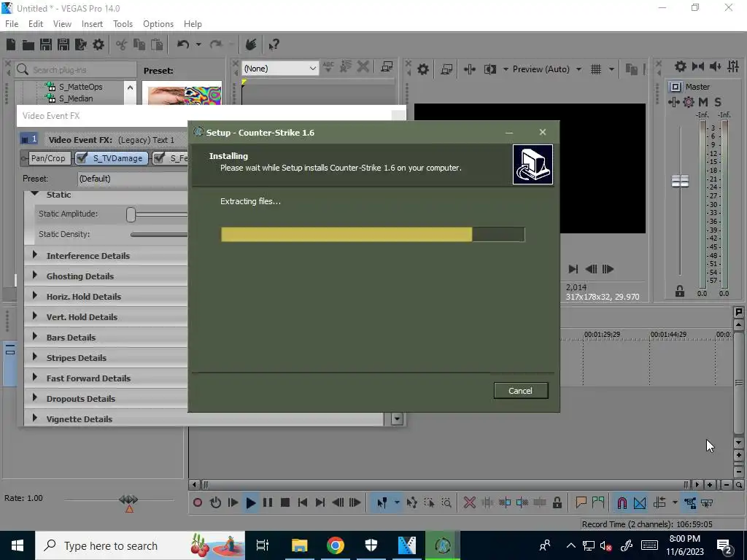This screenshot has width=747, height=560.
Task: Open the Edit menu
Action: (36, 24)
